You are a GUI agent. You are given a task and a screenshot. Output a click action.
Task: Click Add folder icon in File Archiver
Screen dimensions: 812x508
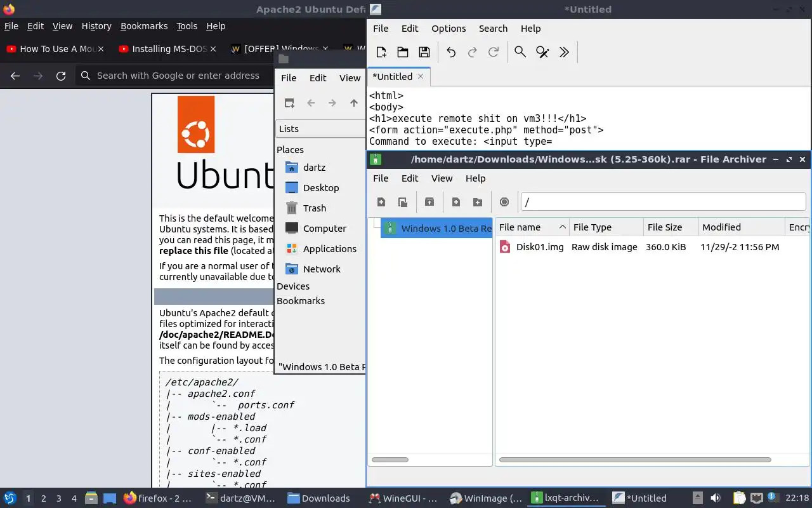click(x=478, y=202)
